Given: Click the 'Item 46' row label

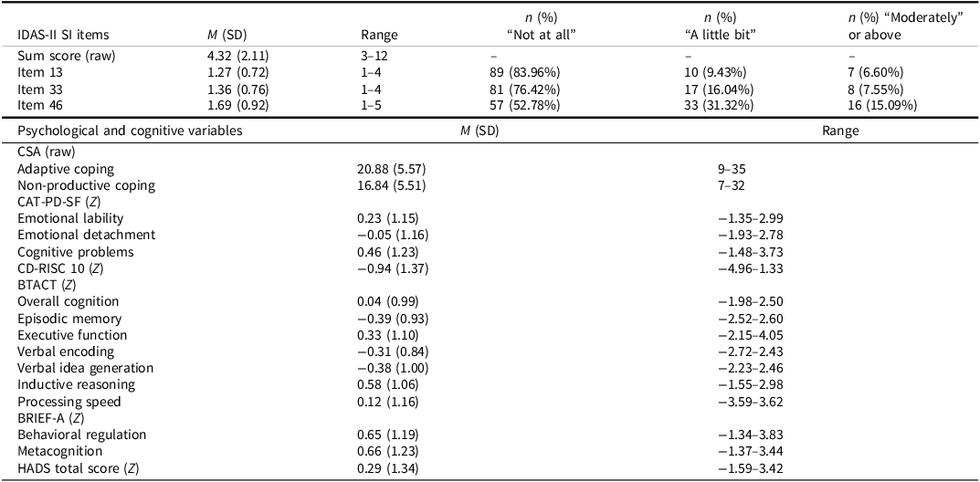Looking at the screenshot, I should coord(38,105).
